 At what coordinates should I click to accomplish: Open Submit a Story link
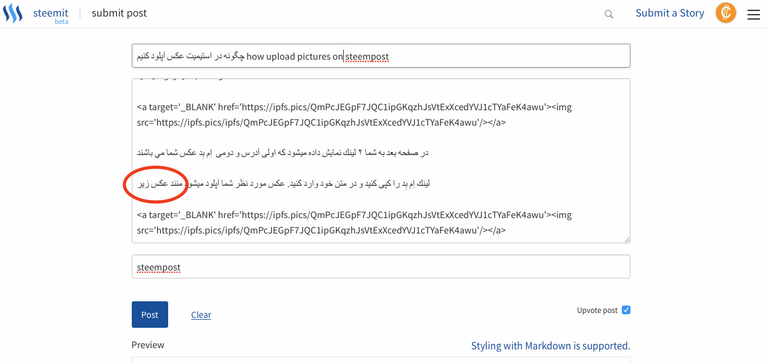pyautogui.click(x=670, y=13)
